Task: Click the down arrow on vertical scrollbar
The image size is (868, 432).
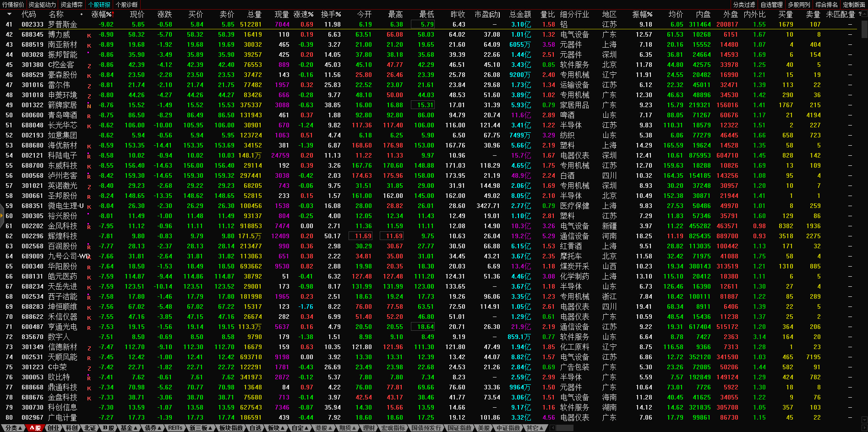Action: point(864,419)
